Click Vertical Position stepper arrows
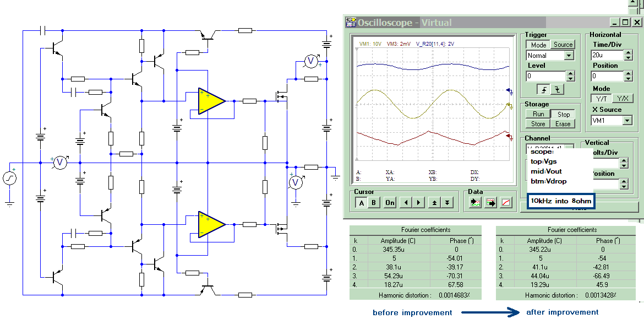The width and height of the screenshot is (644, 324). tap(624, 184)
